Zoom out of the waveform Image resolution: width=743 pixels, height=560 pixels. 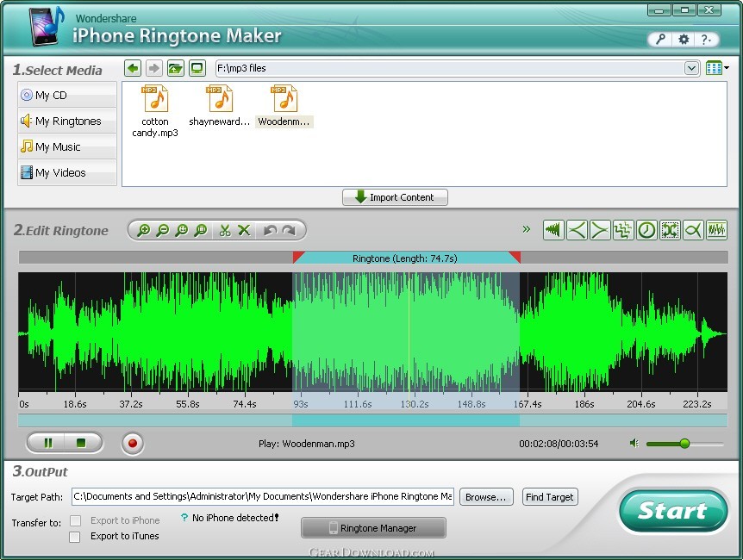click(163, 230)
